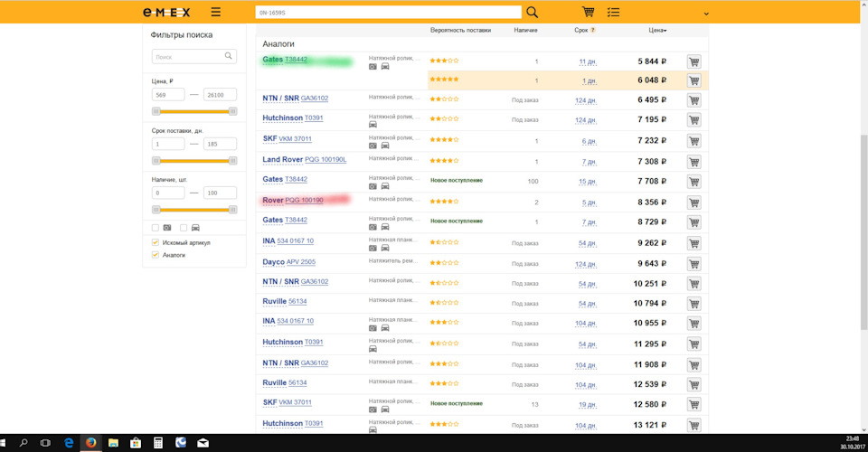Toggle the car applicability filter checkbox
This screenshot has height=452, width=868.
(x=184, y=228)
